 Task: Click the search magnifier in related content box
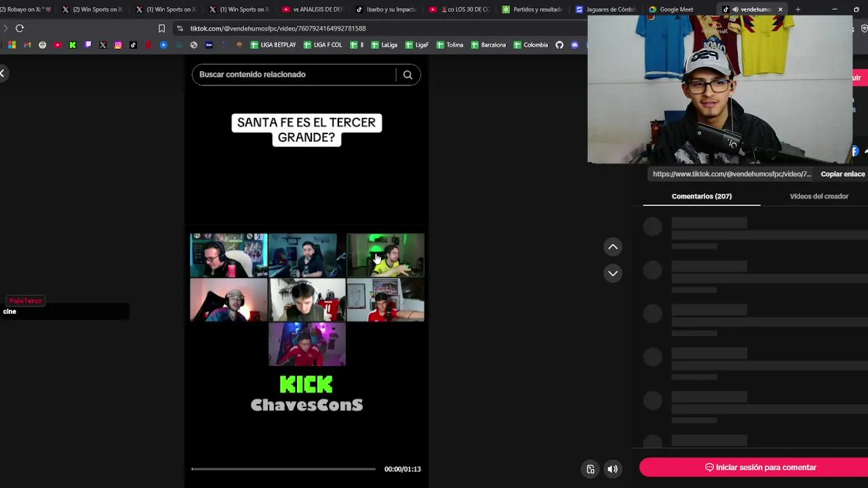tap(408, 75)
